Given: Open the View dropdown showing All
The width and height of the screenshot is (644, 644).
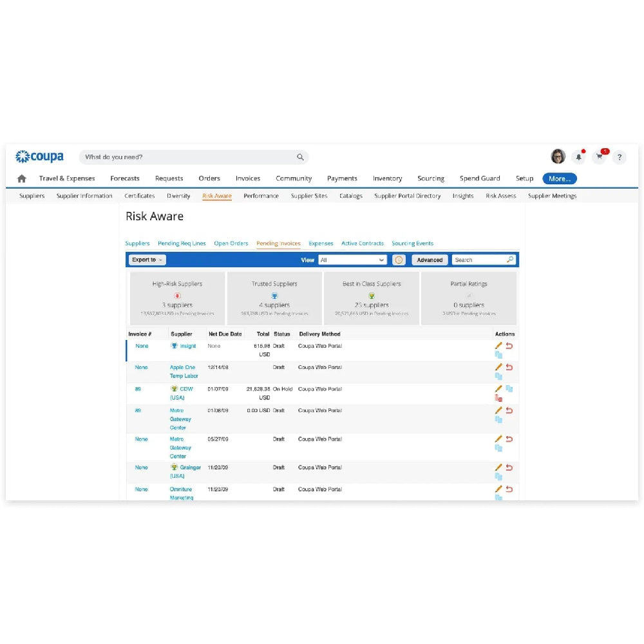Looking at the screenshot, I should 352,260.
